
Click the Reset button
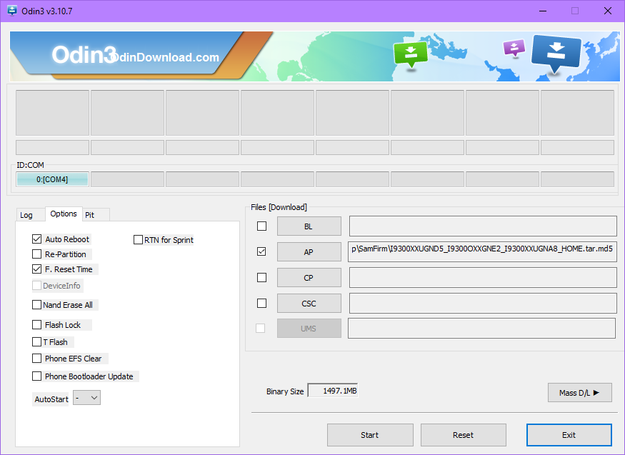point(463,435)
